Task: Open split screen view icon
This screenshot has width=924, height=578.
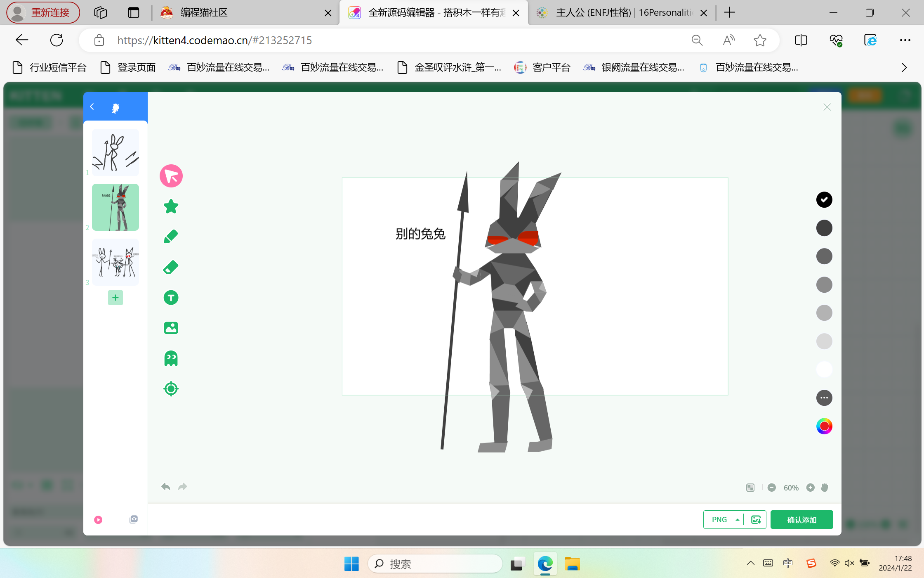Action: pos(801,40)
